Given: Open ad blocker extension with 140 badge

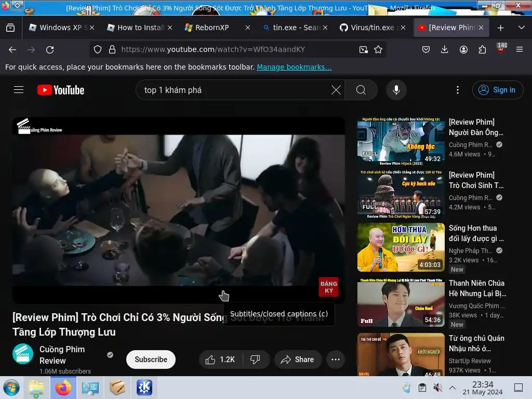Looking at the screenshot, I should point(501,48).
